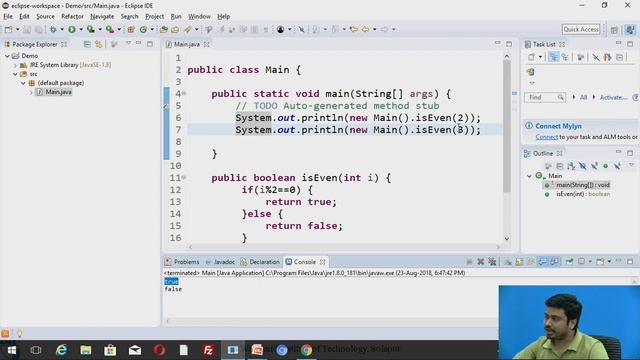Image resolution: width=640 pixels, height=360 pixels.
Task: Click the Windows Start button
Action: [x=11, y=350]
